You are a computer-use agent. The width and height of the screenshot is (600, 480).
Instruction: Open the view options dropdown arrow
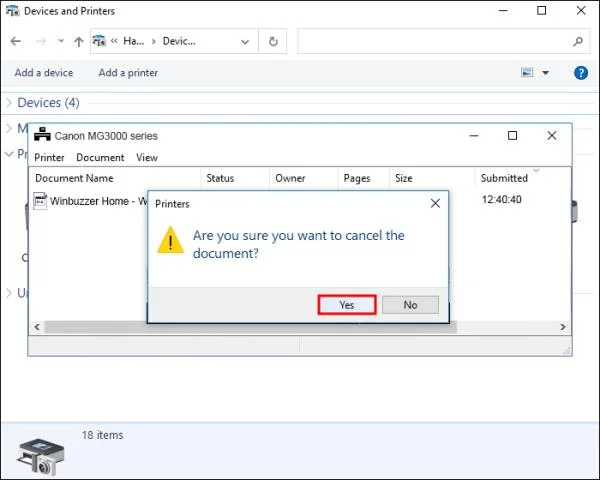tap(546, 73)
